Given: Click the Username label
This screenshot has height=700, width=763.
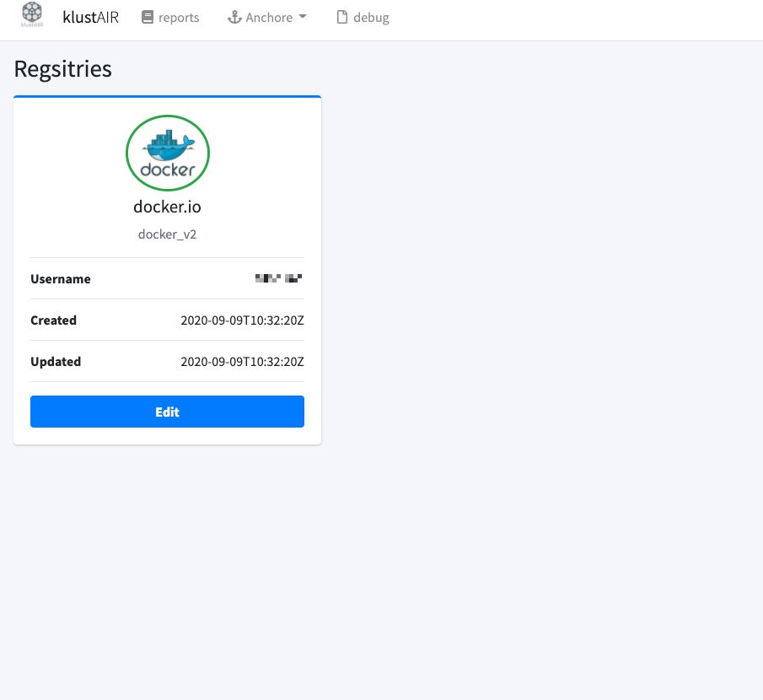Looking at the screenshot, I should [61, 279].
